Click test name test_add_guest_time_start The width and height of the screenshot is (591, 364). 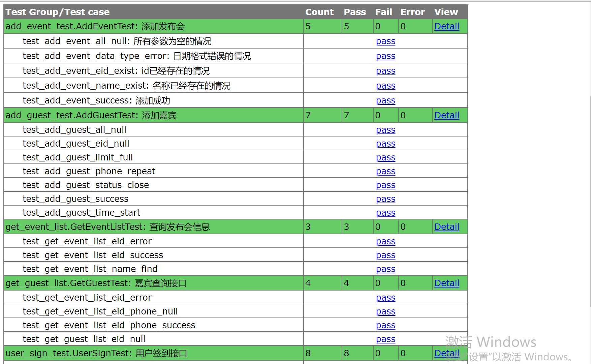[82, 213]
